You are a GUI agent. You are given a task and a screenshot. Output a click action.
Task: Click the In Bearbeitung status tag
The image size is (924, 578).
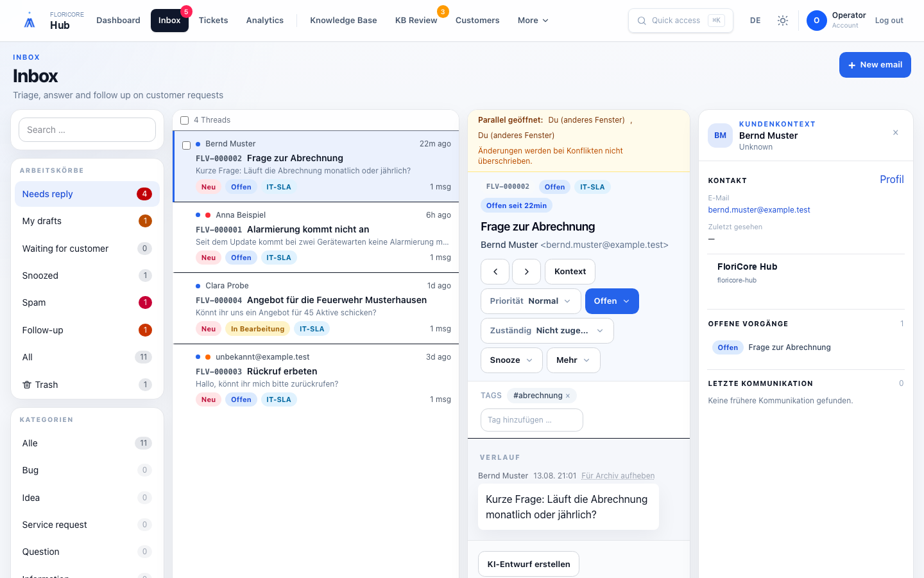pyautogui.click(x=257, y=329)
